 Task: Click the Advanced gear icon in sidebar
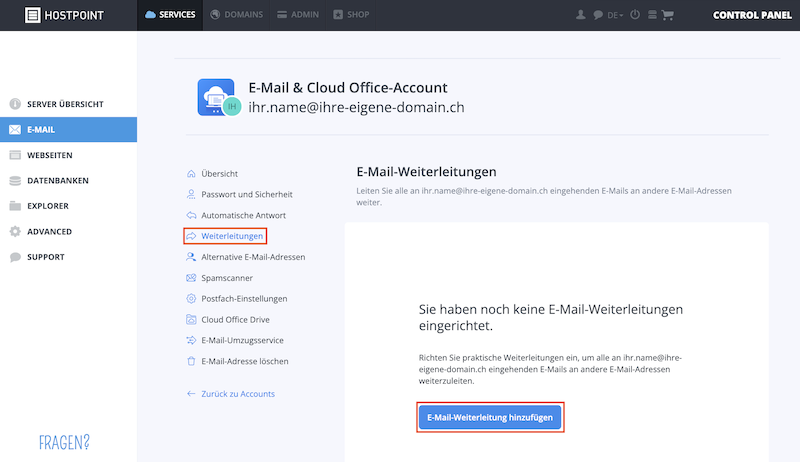tap(15, 232)
